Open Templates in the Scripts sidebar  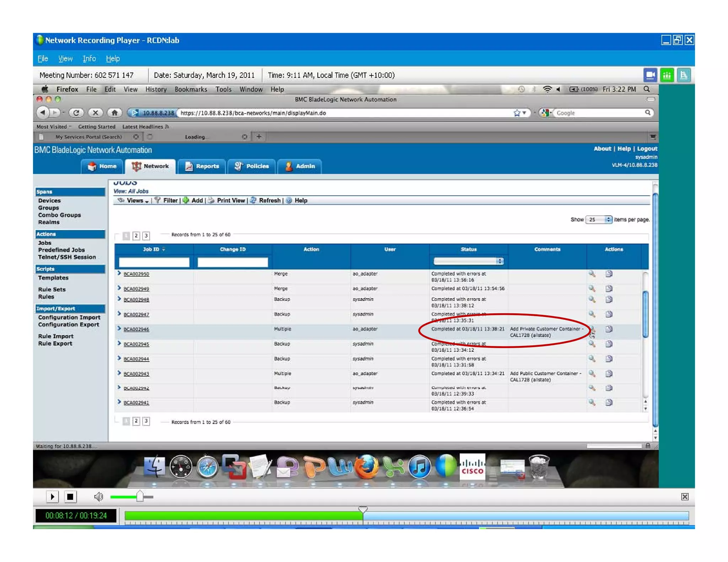pos(53,278)
